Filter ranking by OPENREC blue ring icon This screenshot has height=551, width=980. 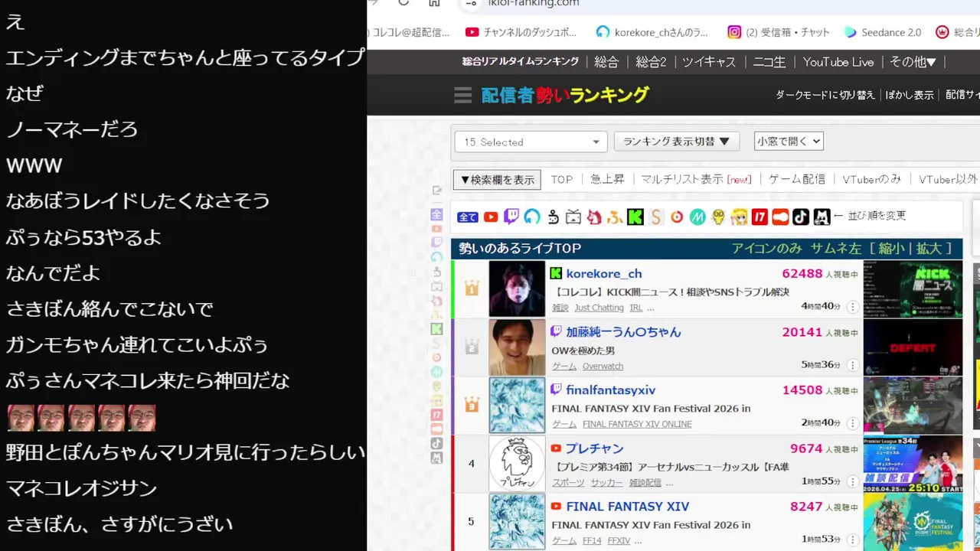(x=532, y=217)
